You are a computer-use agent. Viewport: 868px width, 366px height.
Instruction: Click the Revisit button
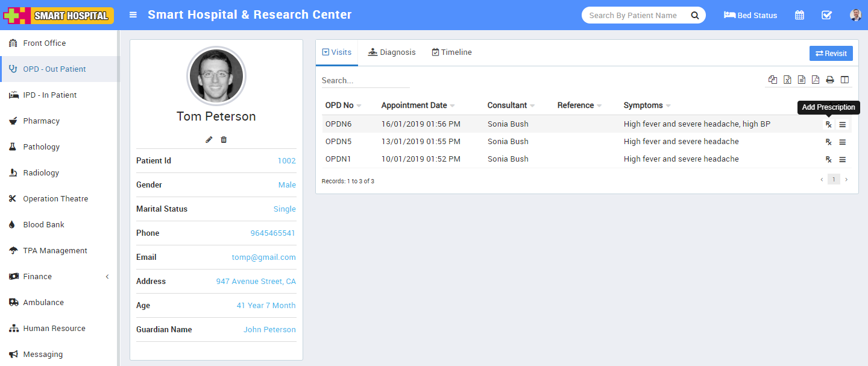(831, 53)
